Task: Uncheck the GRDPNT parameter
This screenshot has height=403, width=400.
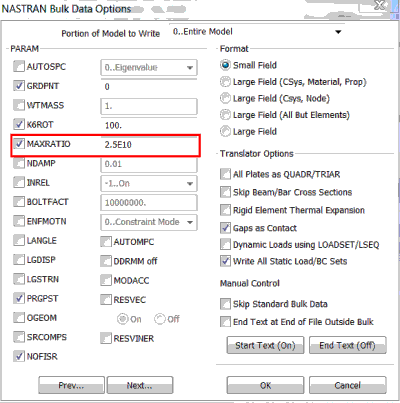Action: click(x=19, y=86)
